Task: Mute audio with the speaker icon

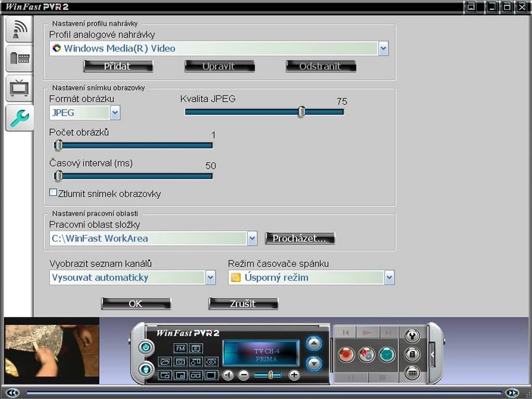Action: click(x=228, y=375)
